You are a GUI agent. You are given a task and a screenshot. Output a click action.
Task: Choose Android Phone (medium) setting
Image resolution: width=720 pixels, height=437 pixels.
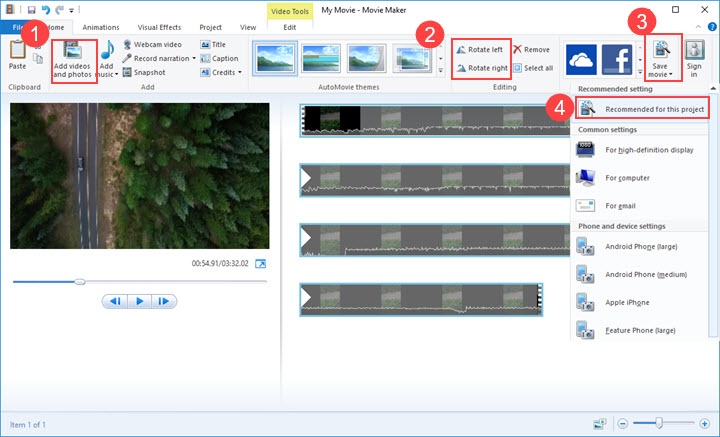click(640, 275)
